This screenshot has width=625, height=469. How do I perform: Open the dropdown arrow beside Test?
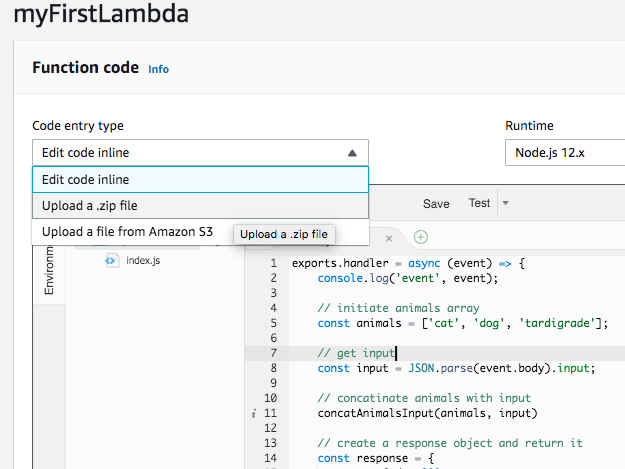tap(505, 203)
